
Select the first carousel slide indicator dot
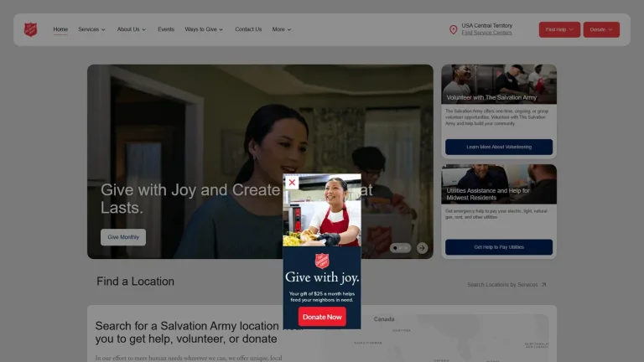[x=395, y=248]
